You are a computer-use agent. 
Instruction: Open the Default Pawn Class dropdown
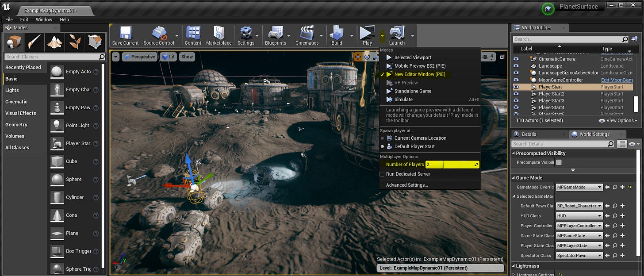click(x=579, y=206)
